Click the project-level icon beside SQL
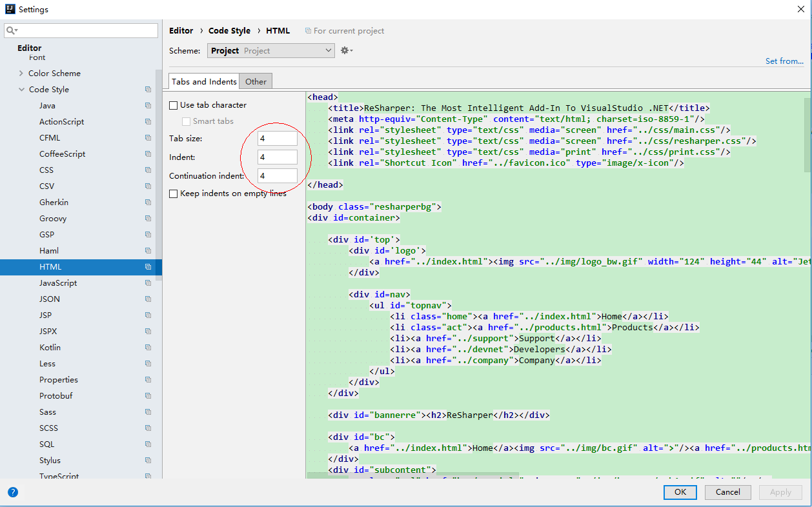 point(148,444)
